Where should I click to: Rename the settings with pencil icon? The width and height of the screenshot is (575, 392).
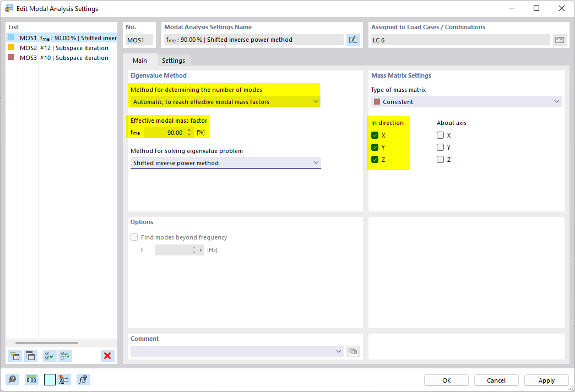(353, 39)
